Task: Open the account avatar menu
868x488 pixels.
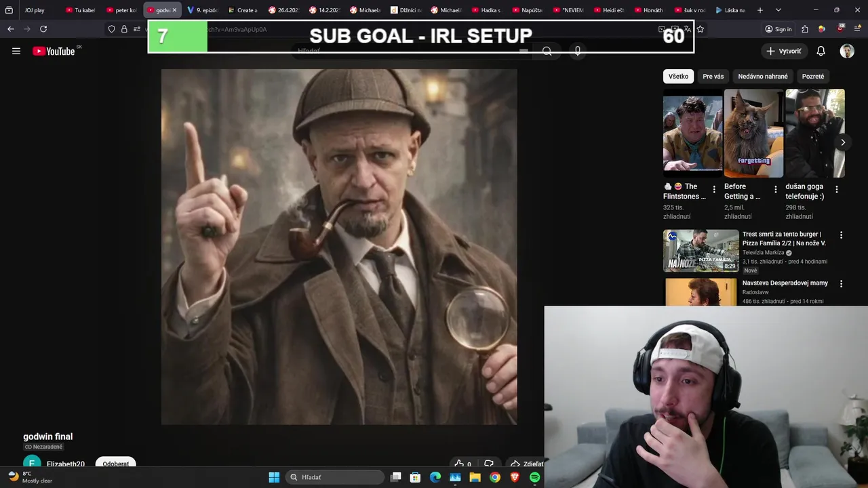Action: point(847,51)
